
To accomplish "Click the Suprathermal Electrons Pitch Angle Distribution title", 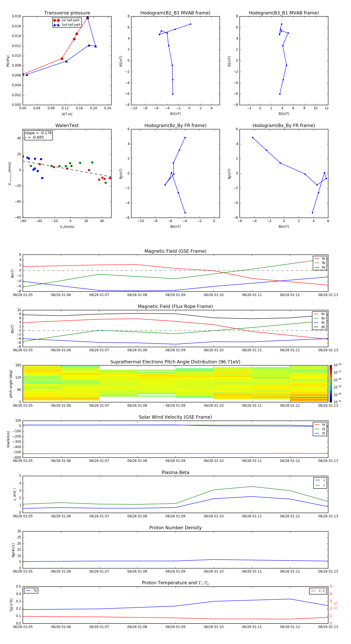I will pyautogui.click(x=175, y=362).
